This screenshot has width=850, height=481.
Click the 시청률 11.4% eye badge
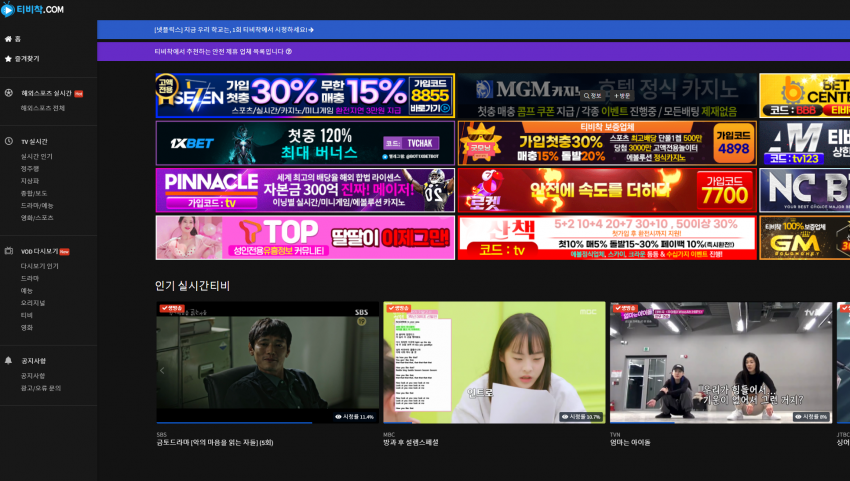355,416
